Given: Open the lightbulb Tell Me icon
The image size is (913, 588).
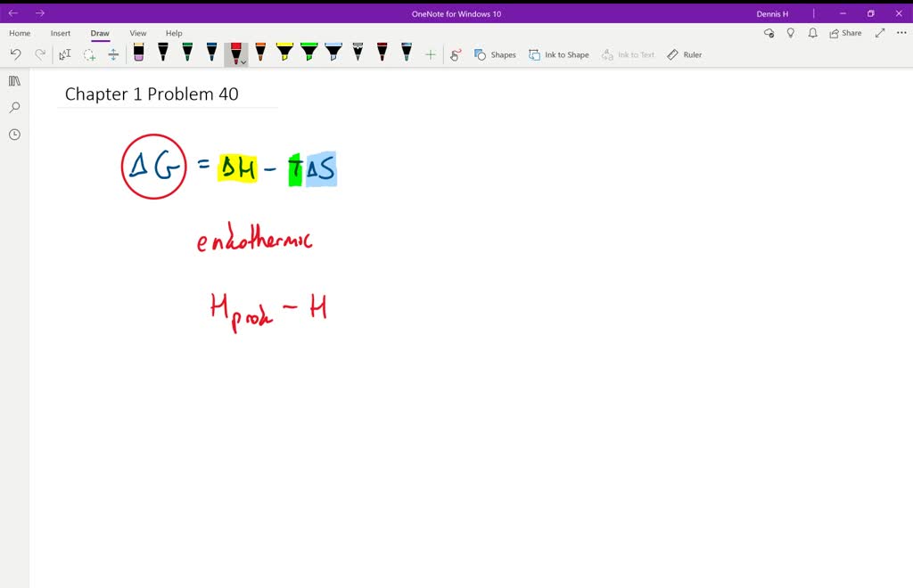Looking at the screenshot, I should tap(791, 33).
